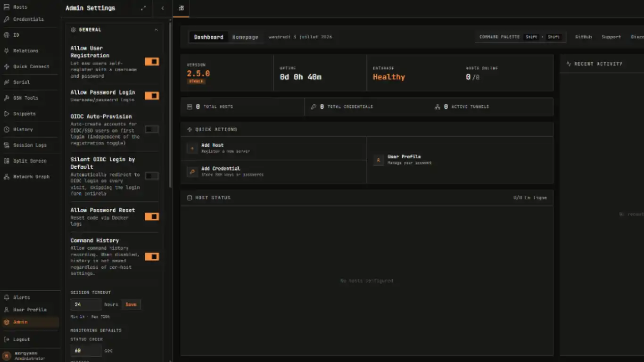Click the expand icon beside Admin Settings
Image resolution: width=644 pixels, height=362 pixels.
143,8
